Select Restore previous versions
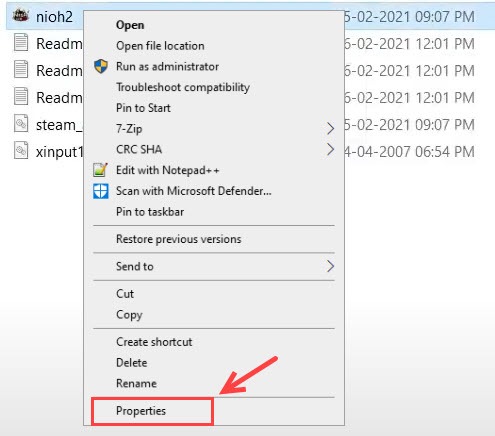The image size is (495, 436). 179,239
